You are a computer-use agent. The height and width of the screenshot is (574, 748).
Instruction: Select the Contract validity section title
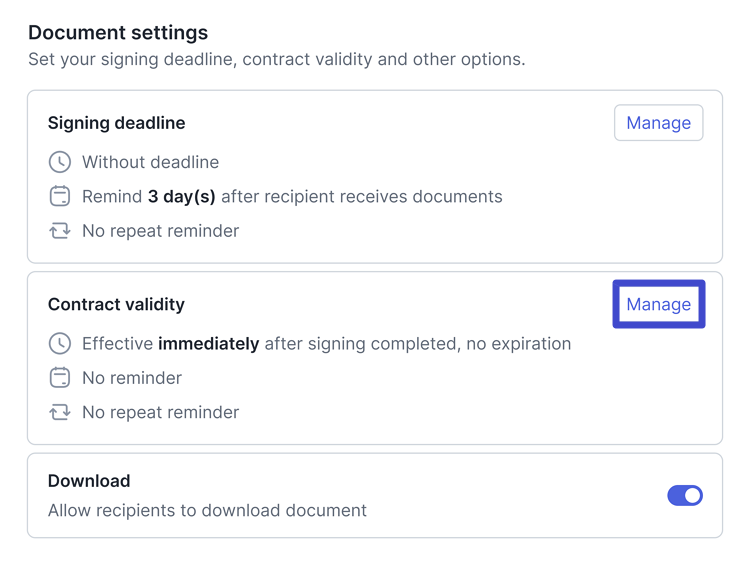pyautogui.click(x=116, y=304)
